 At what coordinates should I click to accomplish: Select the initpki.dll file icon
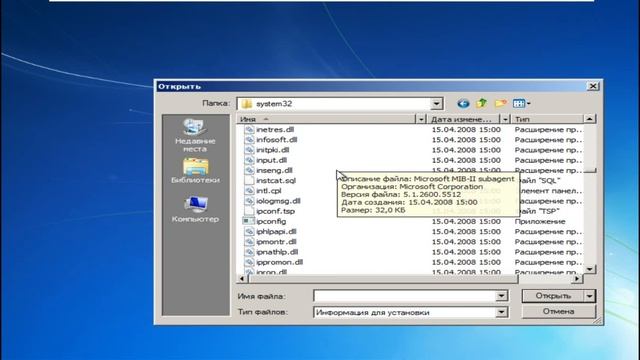pyautogui.click(x=249, y=150)
